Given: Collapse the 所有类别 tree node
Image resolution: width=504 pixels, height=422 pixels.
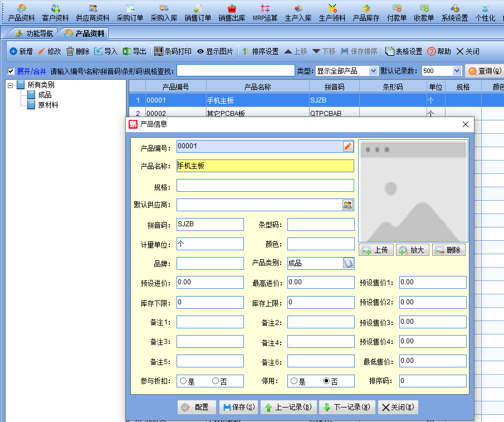Looking at the screenshot, I should [10, 85].
